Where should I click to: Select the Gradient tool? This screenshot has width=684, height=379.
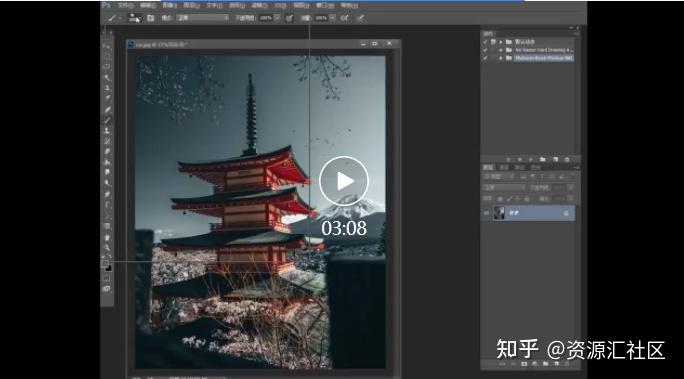[107, 162]
